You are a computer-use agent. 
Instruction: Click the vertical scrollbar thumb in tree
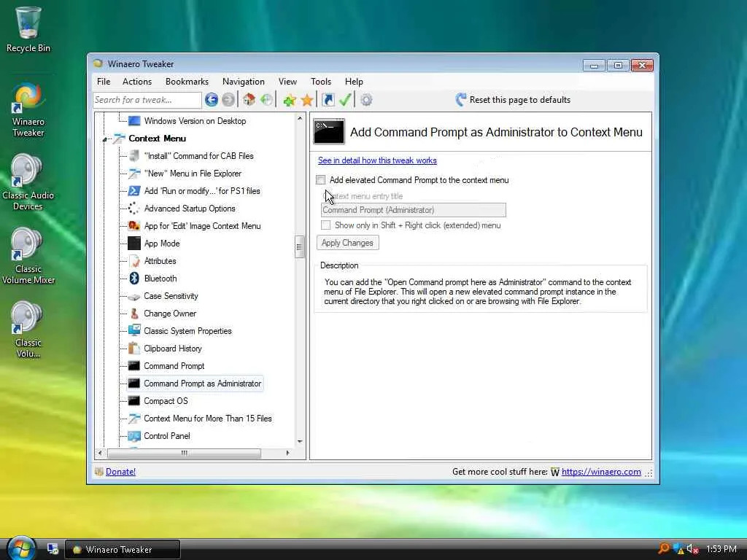point(300,246)
